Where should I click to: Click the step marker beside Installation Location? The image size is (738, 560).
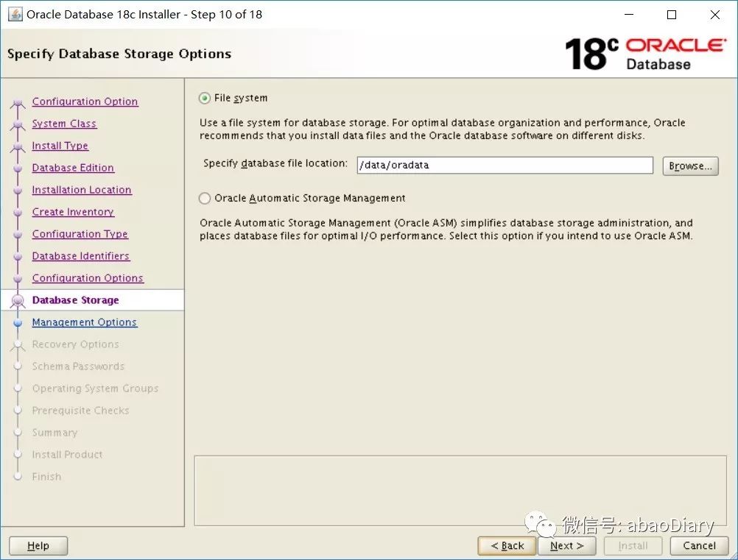click(x=18, y=191)
